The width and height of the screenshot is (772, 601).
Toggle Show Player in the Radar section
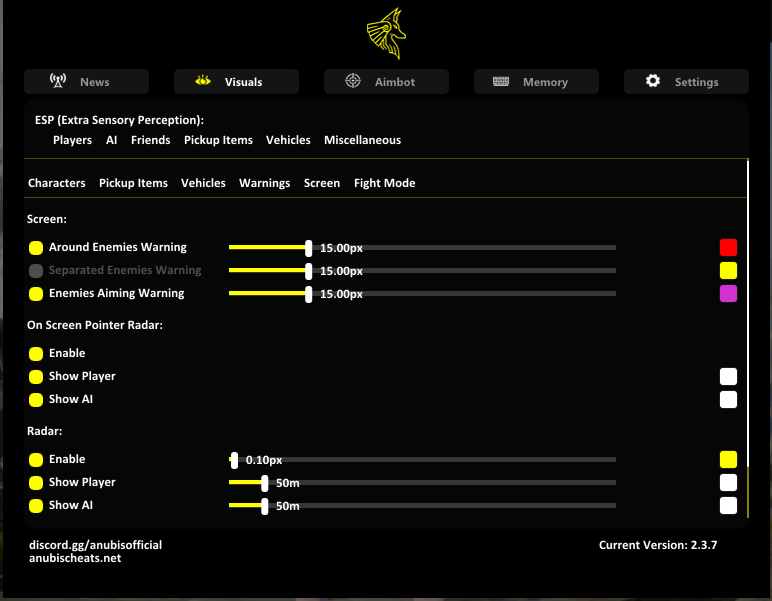36,483
